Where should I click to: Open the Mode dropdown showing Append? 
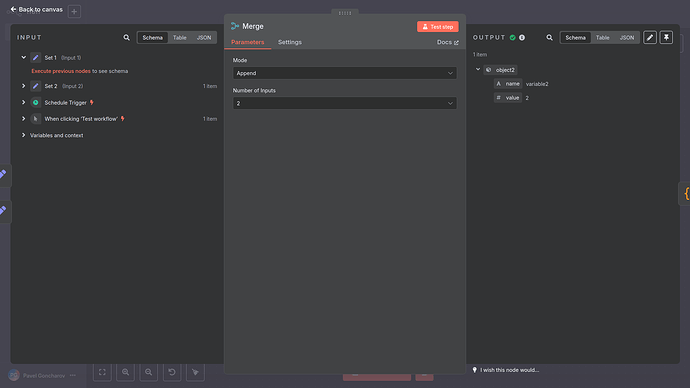[345, 73]
